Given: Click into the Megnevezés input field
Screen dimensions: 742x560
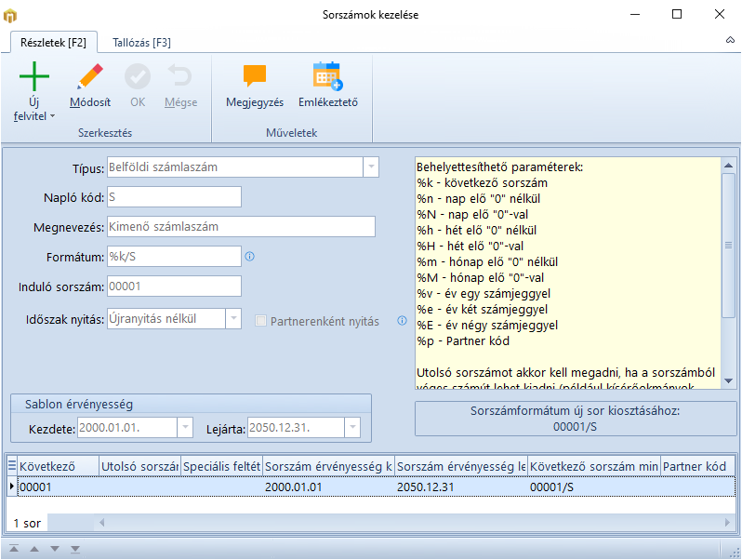Looking at the screenshot, I should click(240, 226).
